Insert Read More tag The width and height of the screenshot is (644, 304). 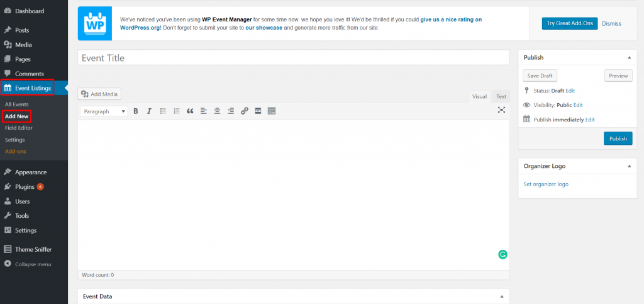click(x=258, y=111)
